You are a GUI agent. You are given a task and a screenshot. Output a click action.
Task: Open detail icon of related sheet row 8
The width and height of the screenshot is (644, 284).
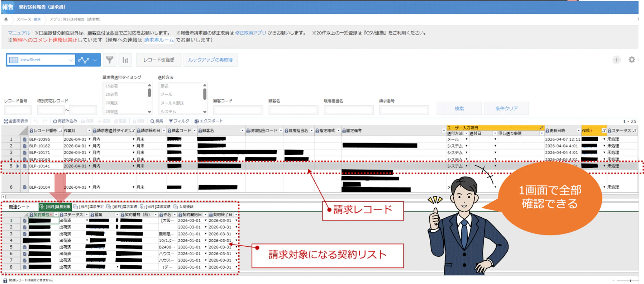pos(25,267)
